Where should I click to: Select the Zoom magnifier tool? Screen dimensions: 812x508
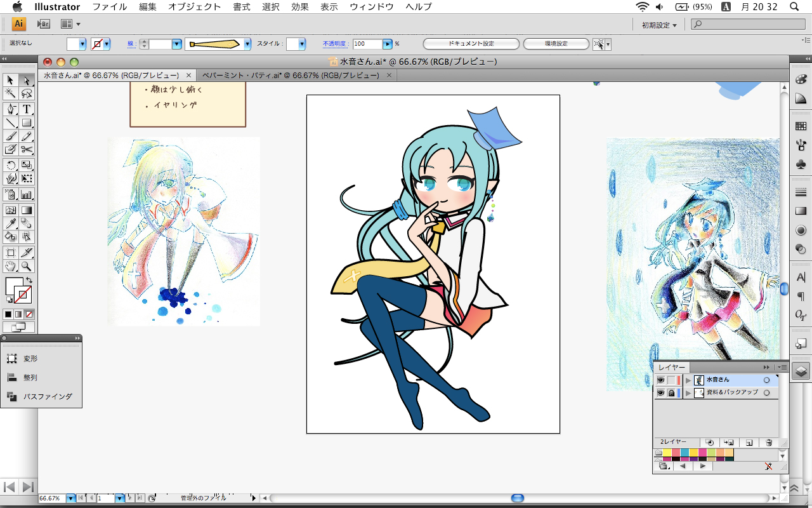click(27, 266)
